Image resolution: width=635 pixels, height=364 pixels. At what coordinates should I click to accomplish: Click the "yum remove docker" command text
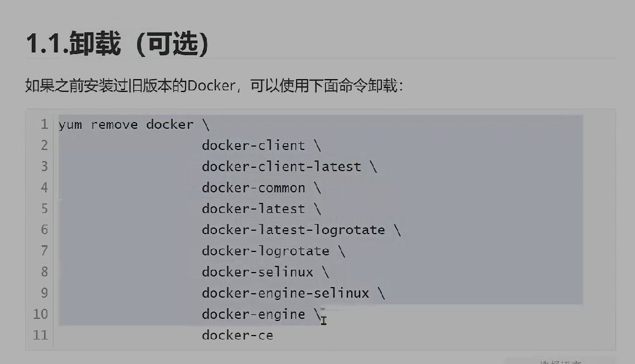[126, 124]
